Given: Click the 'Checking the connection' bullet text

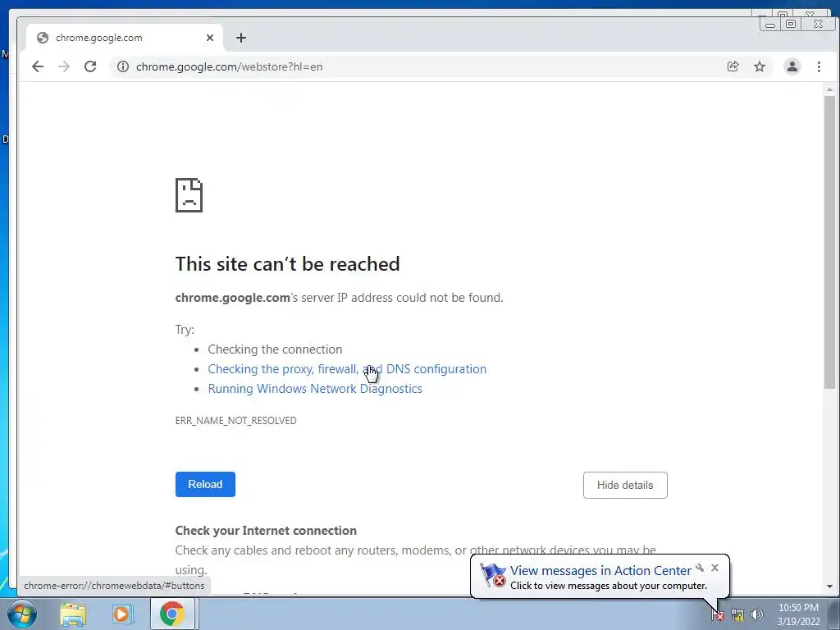Looking at the screenshot, I should point(275,349).
